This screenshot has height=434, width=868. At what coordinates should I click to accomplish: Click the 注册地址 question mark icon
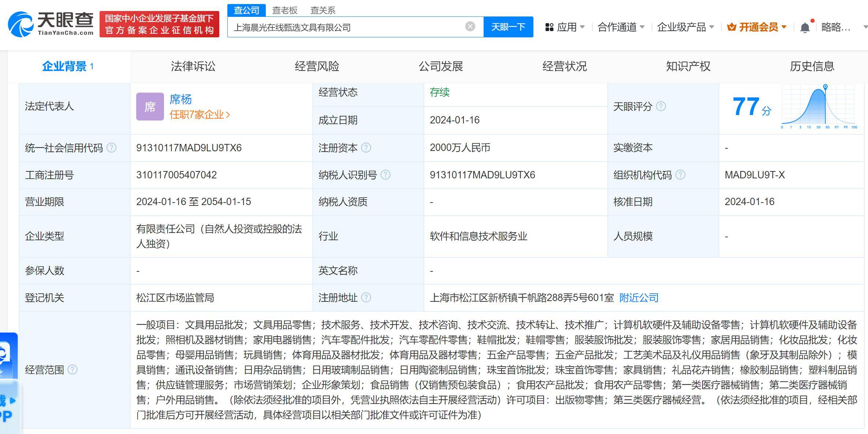(x=367, y=298)
